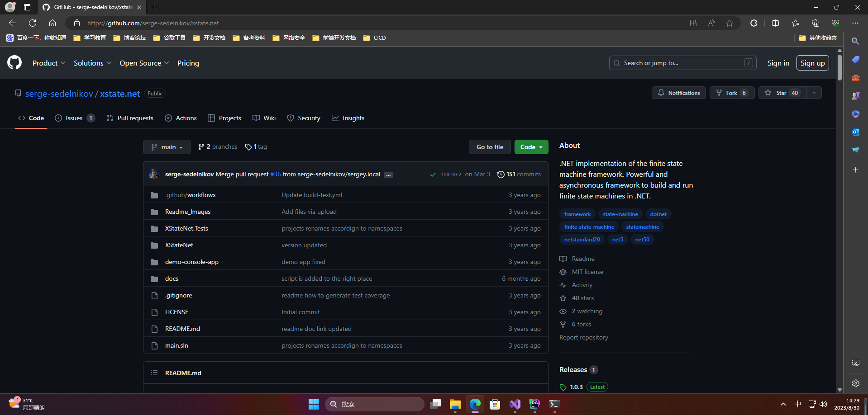This screenshot has width=868, height=415.
Task: Click the Go to file button
Action: tap(490, 147)
